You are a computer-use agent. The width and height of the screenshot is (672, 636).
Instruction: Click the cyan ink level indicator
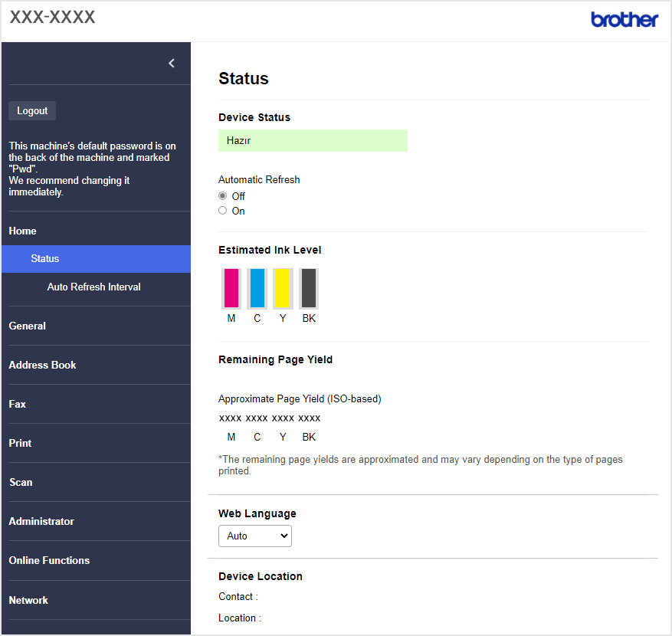257,288
